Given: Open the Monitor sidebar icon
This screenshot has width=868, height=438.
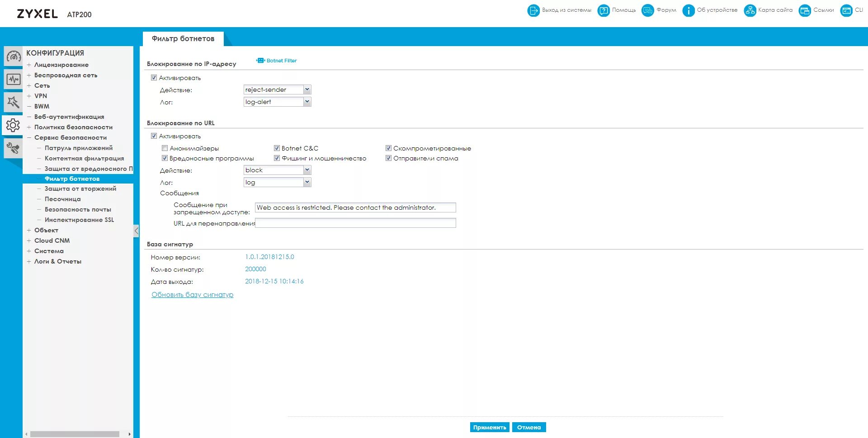Looking at the screenshot, I should 13,80.
